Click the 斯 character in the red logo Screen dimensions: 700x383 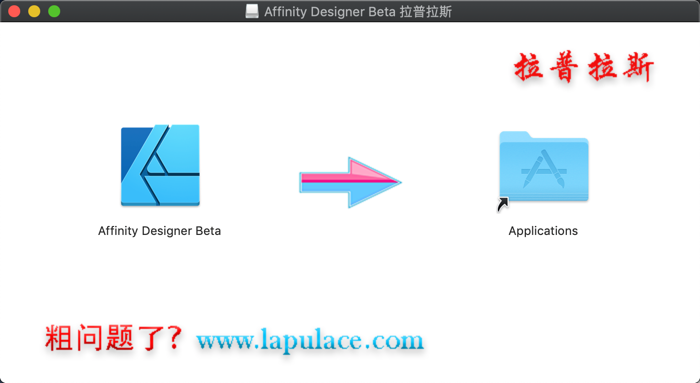pos(639,67)
